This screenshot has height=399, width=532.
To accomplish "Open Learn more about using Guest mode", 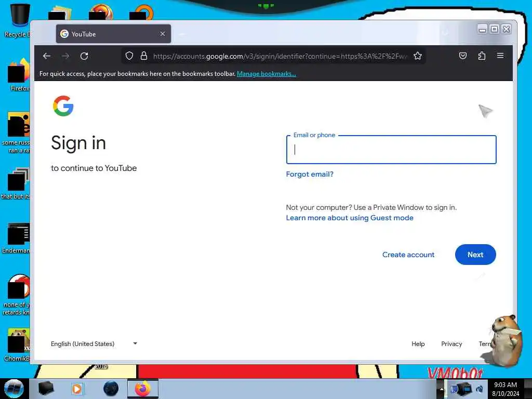I will (350, 218).
